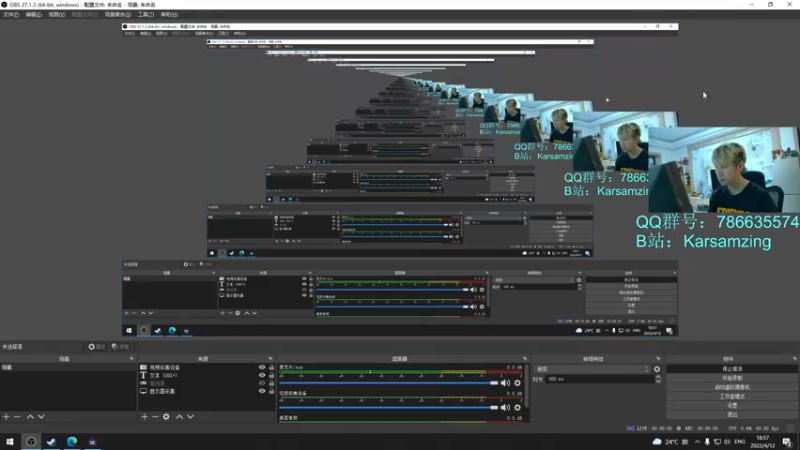Pop out the Controls dock panel
The image size is (800, 450).
click(x=795, y=359)
